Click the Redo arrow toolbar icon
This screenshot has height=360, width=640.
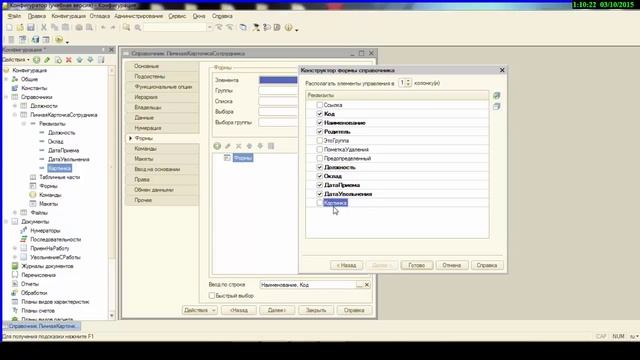pyautogui.click(x=113, y=27)
